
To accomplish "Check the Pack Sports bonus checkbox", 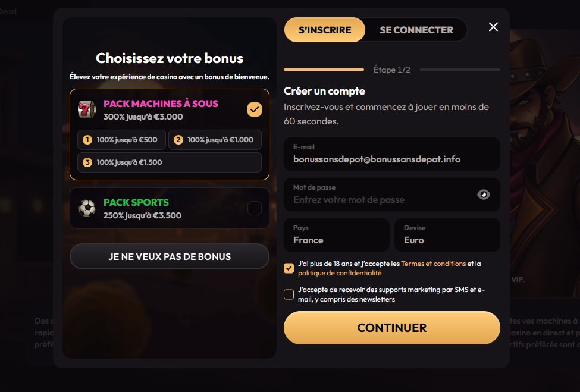I will (254, 208).
